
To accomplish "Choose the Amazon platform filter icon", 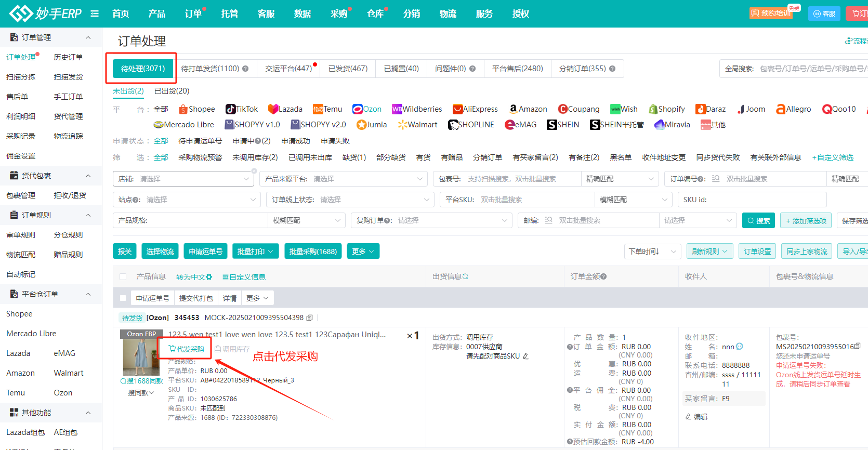I will click(513, 109).
